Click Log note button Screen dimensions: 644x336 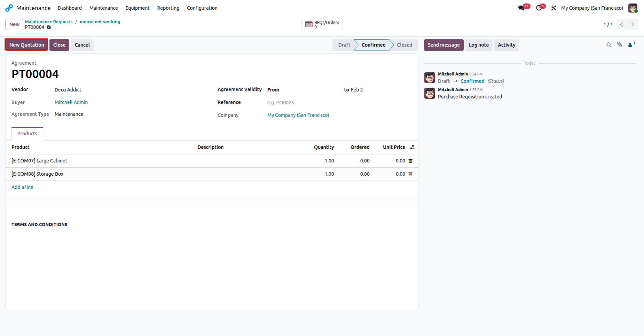[x=479, y=45]
